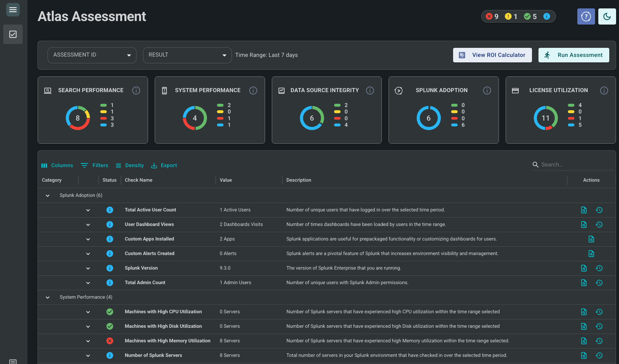This screenshot has width=619, height=364.
Task: Click Run Assessment button
Action: coord(574,55)
